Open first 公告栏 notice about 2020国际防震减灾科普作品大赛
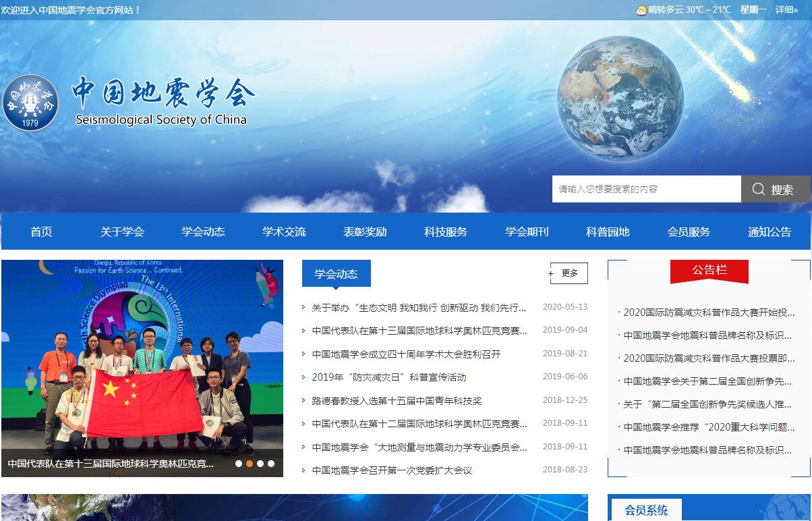Viewport: 812px width, 521px height. (x=708, y=312)
